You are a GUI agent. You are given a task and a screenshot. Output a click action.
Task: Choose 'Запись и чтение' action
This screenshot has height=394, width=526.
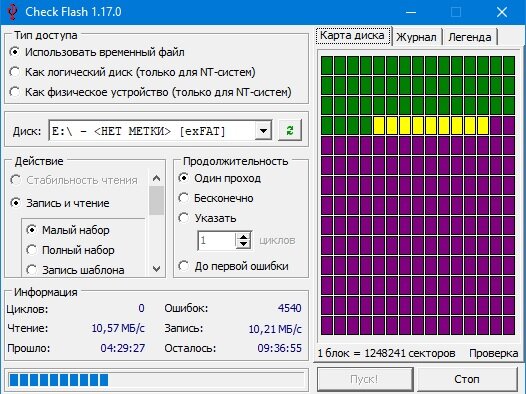(x=60, y=203)
